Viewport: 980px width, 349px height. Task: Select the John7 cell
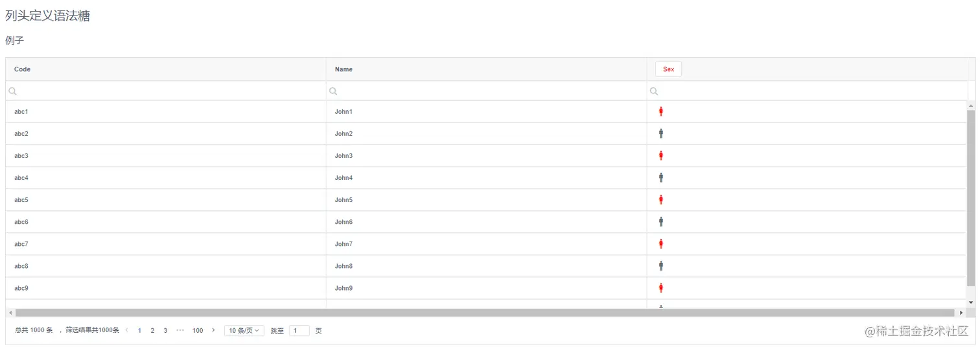(487, 243)
